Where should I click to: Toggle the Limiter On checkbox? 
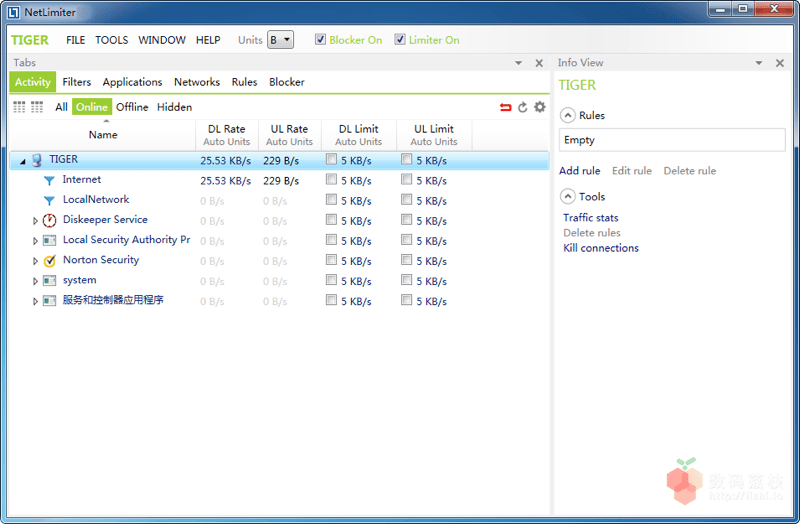(399, 39)
